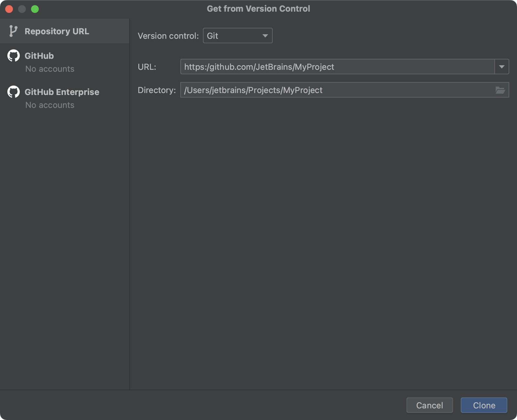The height and width of the screenshot is (420, 517).
Task: Click the Get from Version Control title
Action: (x=258, y=9)
